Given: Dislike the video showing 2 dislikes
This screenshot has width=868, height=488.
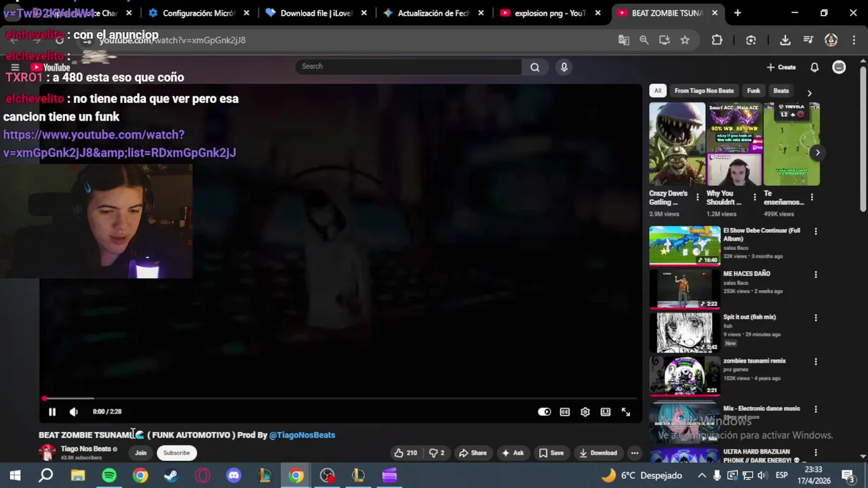Looking at the screenshot, I should point(437,453).
